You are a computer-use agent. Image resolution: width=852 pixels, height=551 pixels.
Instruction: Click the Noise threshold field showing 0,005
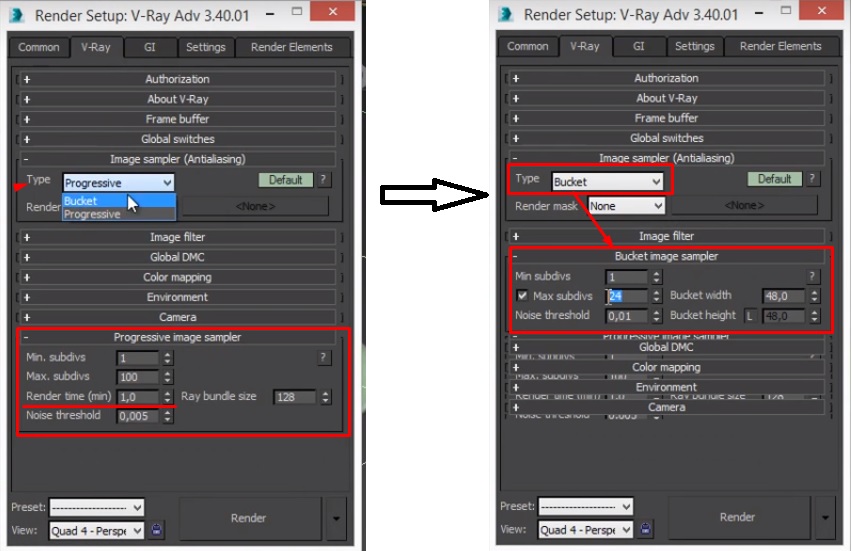point(138,416)
